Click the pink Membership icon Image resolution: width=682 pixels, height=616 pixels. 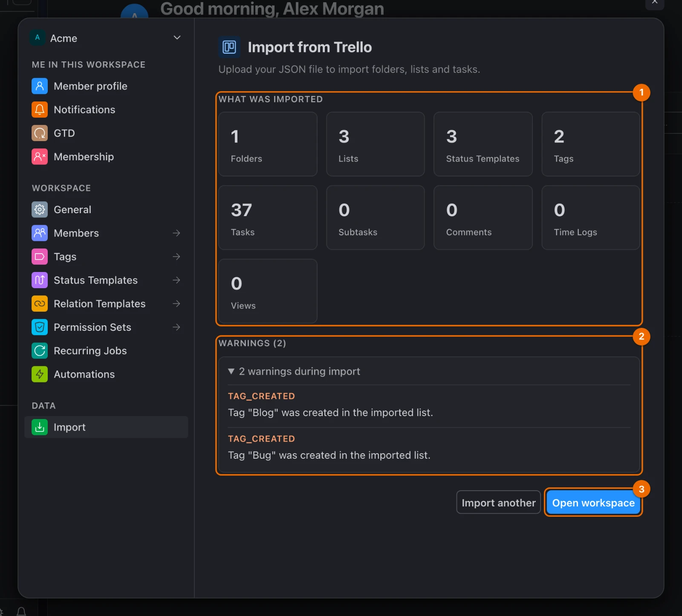40,156
